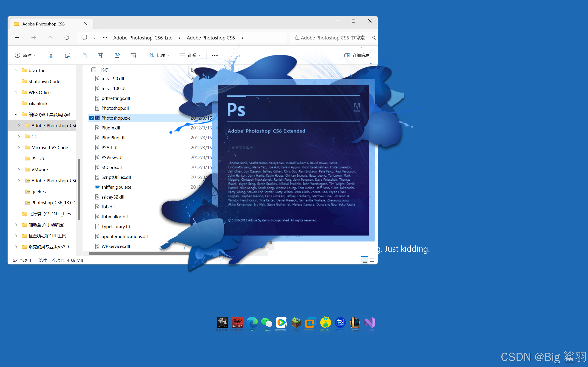Click the 新建 new item button
588x367 pixels.
[x=25, y=55]
